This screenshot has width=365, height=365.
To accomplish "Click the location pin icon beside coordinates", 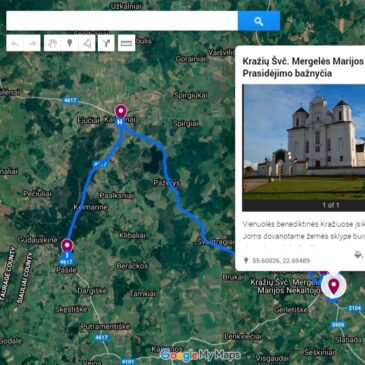I will (246, 260).
